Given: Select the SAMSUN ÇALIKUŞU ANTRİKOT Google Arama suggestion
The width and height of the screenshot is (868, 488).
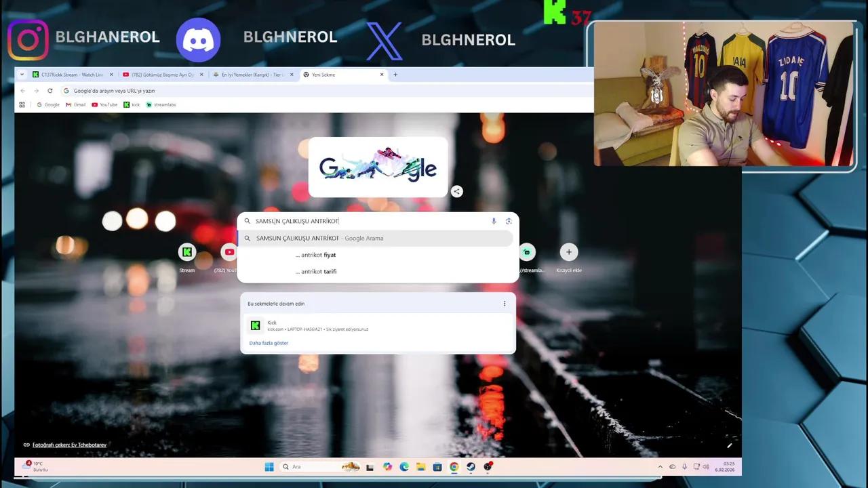Looking at the screenshot, I should click(x=375, y=238).
